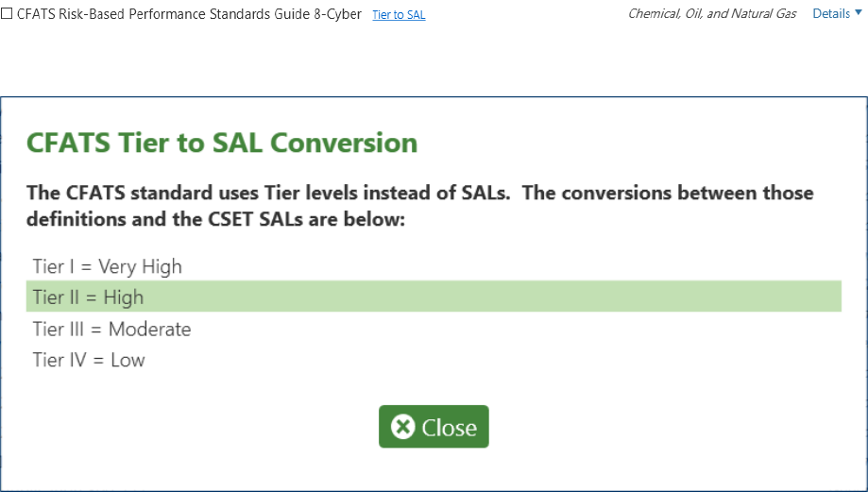
Task: Click the "Very High" SAL value text
Action: 140,266
